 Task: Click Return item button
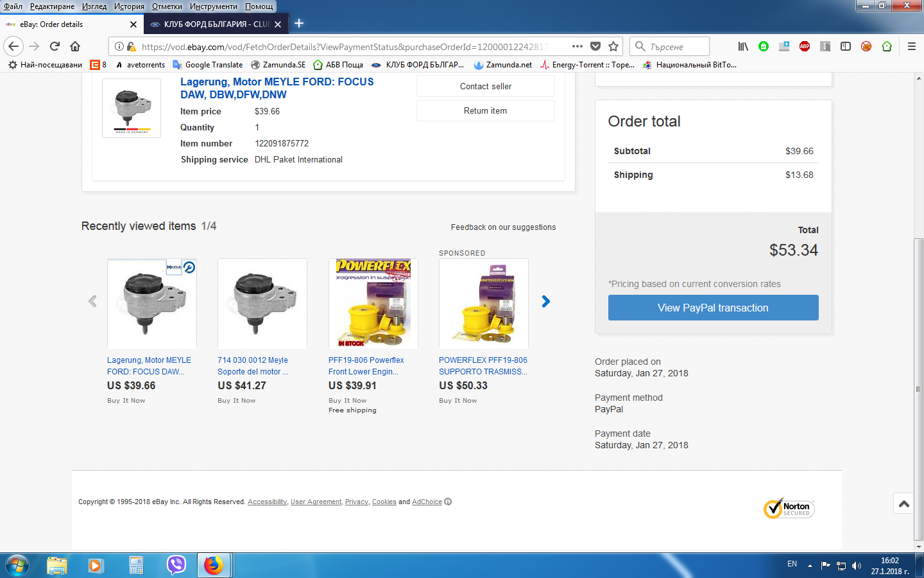486,110
